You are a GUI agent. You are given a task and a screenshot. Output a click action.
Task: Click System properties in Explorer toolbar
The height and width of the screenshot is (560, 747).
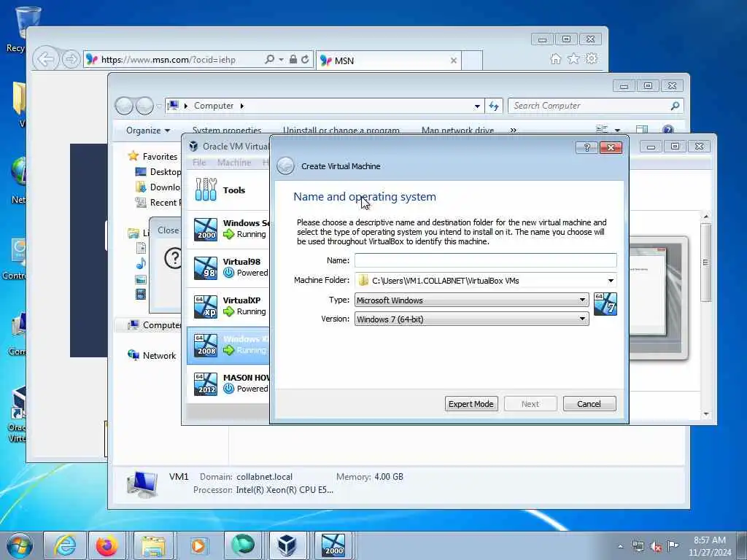(x=227, y=131)
